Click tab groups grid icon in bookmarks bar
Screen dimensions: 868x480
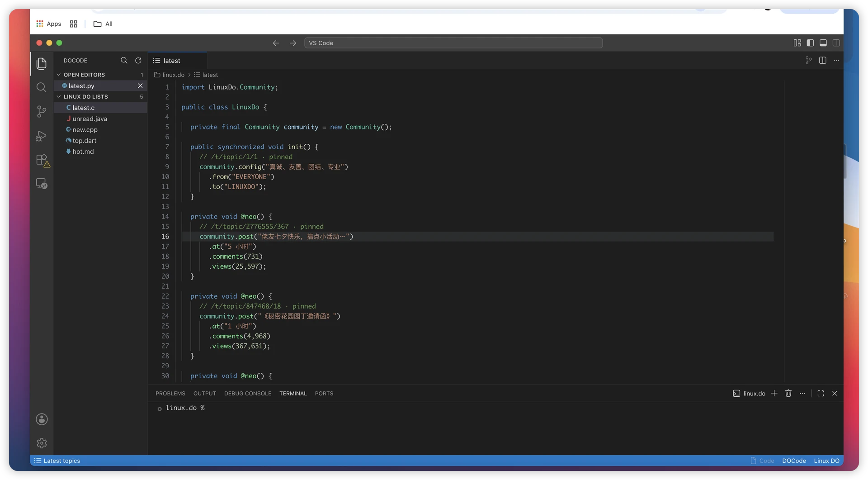[x=74, y=24]
